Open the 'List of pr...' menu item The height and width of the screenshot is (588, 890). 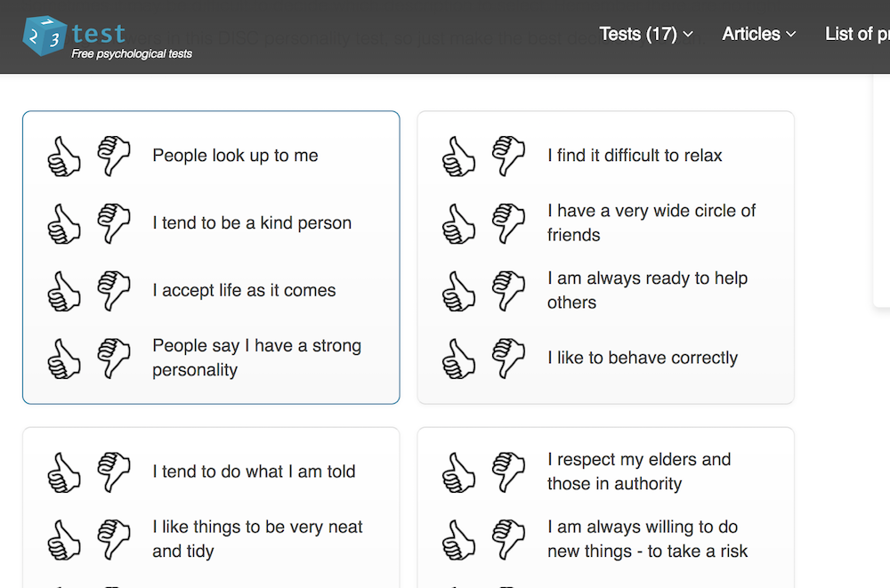tap(856, 34)
